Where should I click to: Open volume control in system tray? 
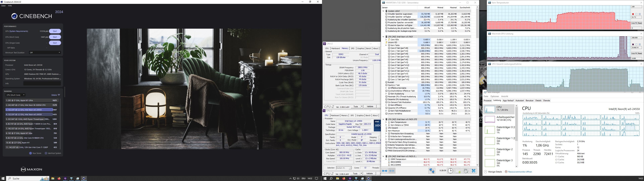(x=298, y=178)
